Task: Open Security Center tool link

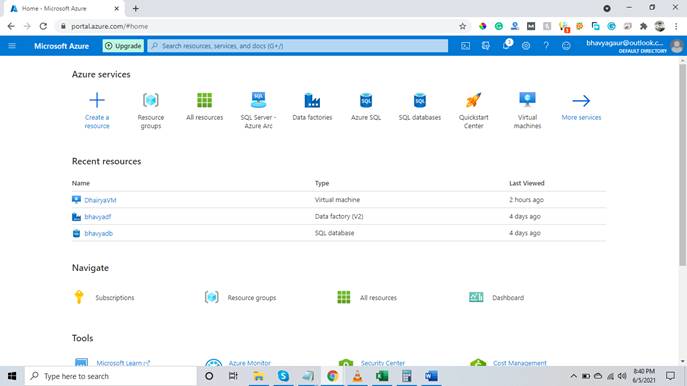Action: pos(382,363)
